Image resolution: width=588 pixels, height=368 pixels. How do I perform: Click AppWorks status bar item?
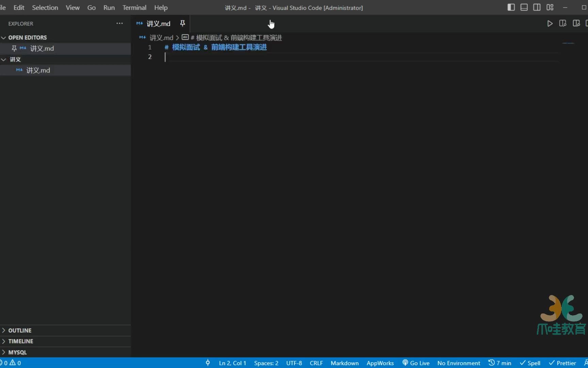tap(380, 363)
